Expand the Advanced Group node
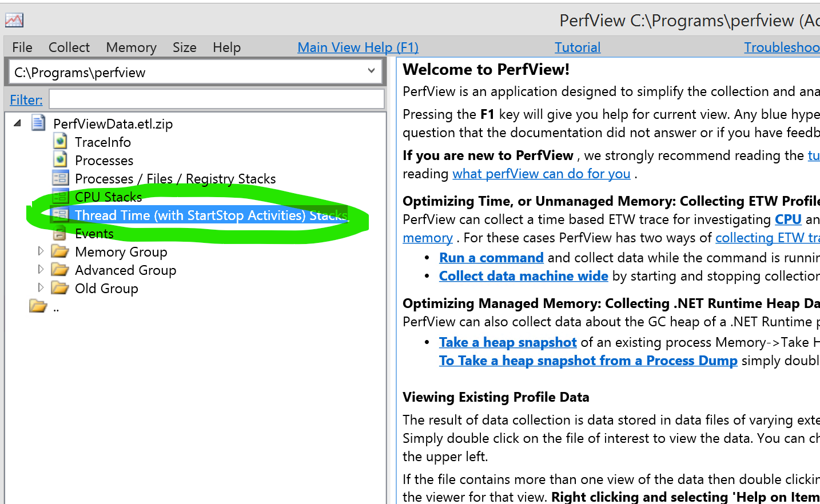Viewport: 820px width, 504px height. (40, 269)
